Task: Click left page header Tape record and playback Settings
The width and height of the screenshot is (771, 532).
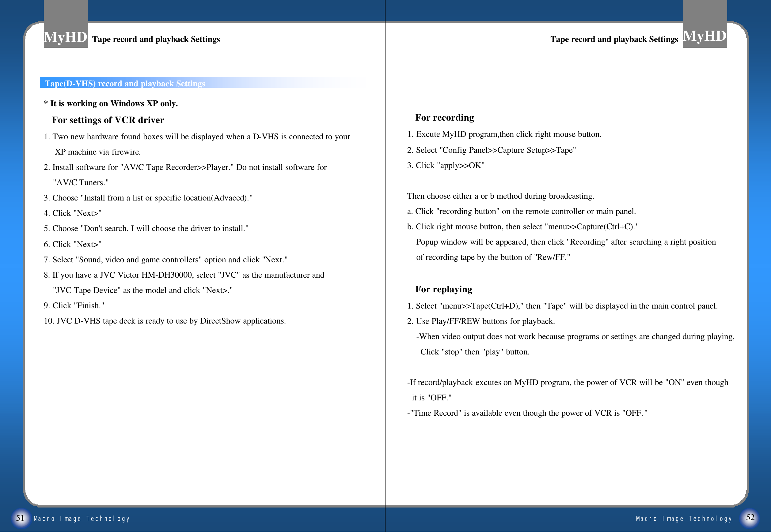Action: [156, 39]
